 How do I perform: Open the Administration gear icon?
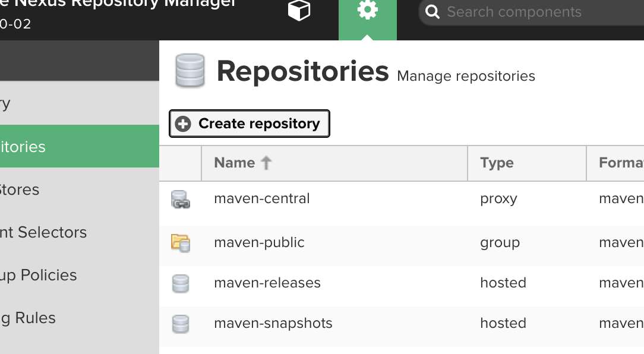(368, 10)
